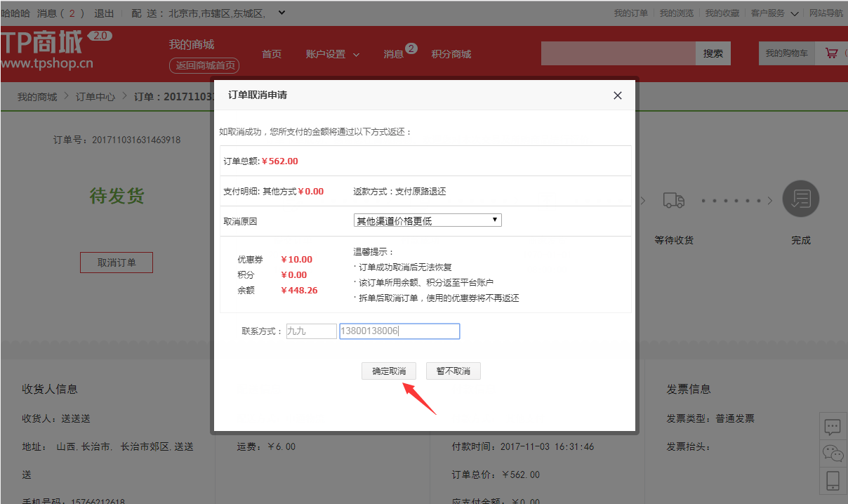Screen dimensions: 848x504
Task: Click 暂不取消 to keep the order
Action: (x=453, y=371)
